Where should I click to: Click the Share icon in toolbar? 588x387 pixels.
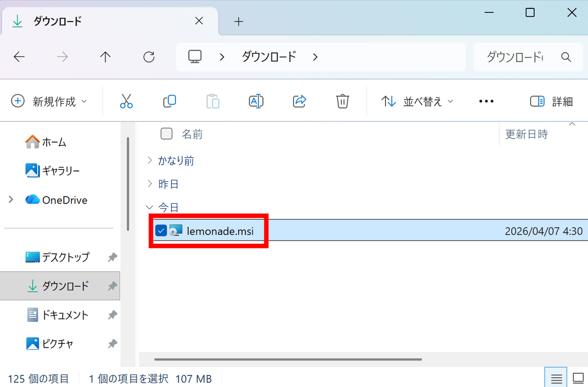coord(299,101)
